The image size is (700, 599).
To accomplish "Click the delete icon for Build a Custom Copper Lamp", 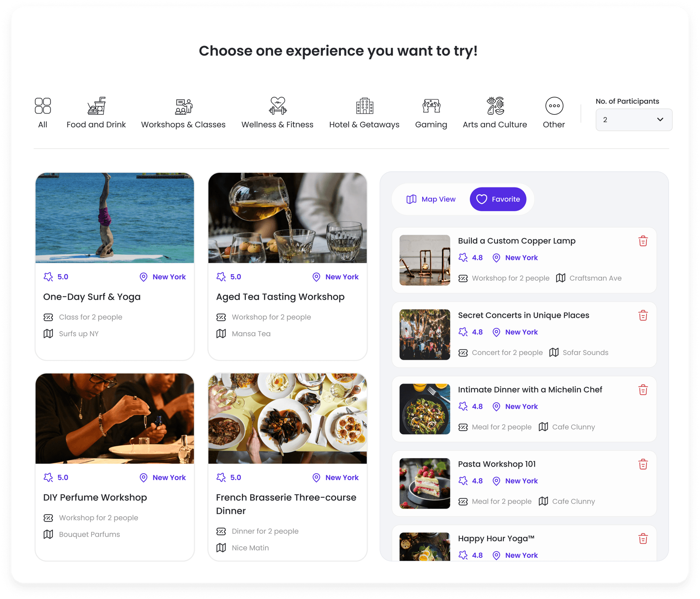I will [x=643, y=241].
